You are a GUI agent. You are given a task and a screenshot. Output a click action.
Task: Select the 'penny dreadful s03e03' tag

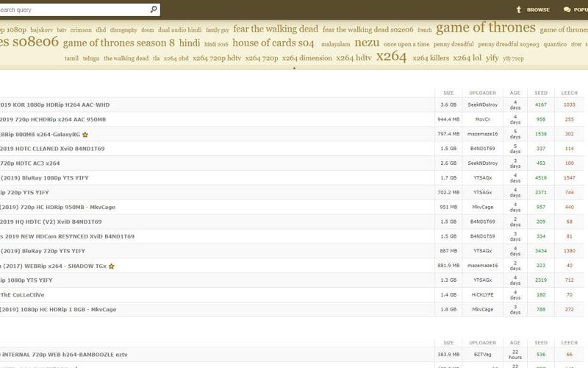(x=509, y=44)
